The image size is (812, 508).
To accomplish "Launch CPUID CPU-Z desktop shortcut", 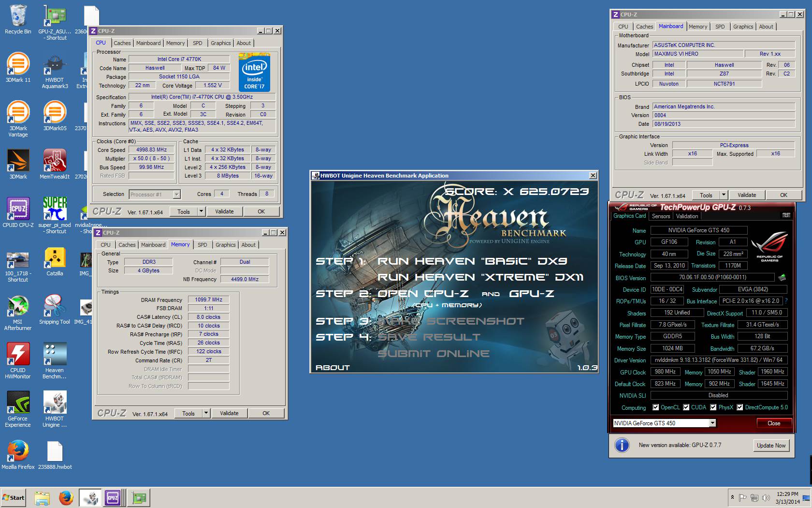I will pos(18,213).
